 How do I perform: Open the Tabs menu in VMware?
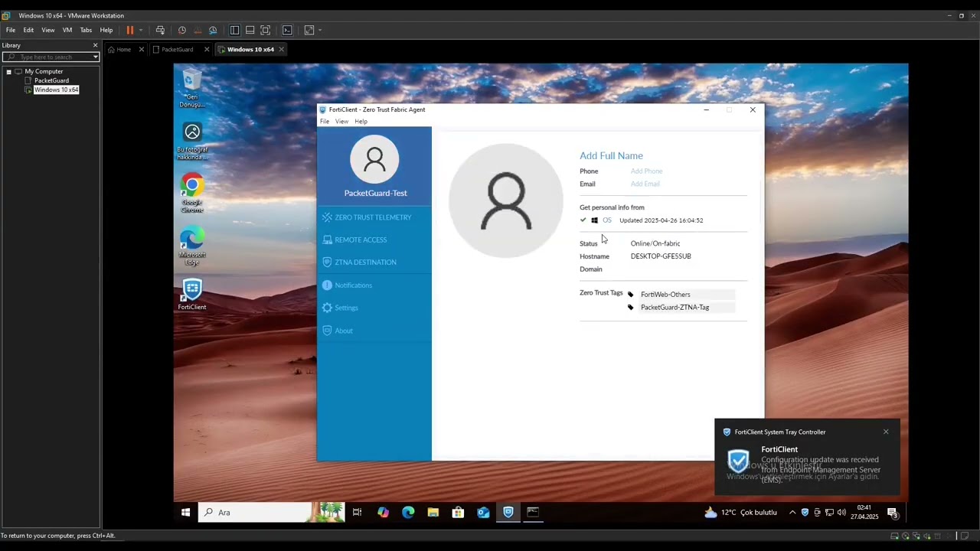tap(86, 30)
